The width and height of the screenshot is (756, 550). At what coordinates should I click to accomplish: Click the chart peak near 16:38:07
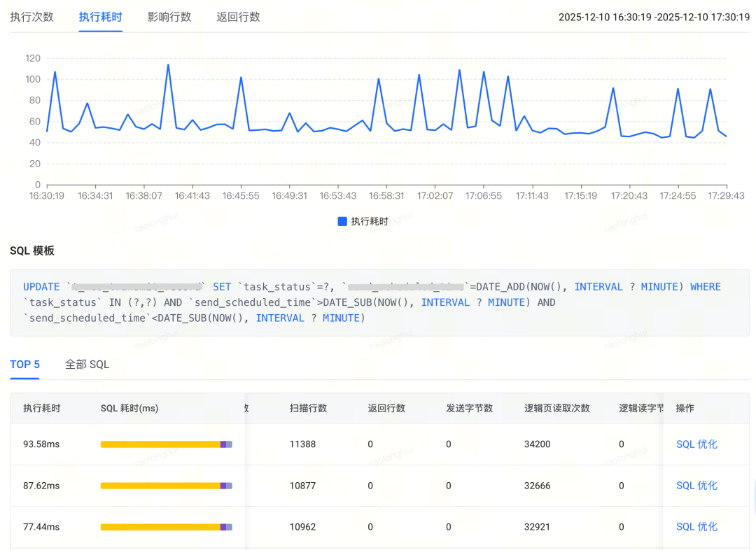coord(168,64)
